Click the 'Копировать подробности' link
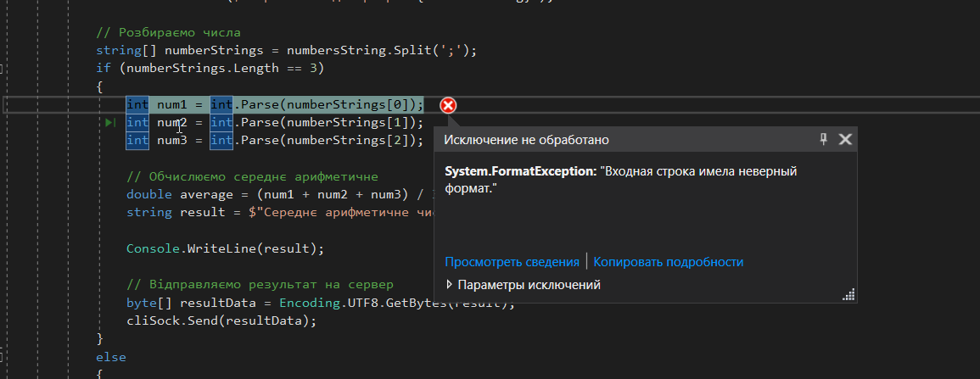The width and height of the screenshot is (980, 379). tap(668, 262)
